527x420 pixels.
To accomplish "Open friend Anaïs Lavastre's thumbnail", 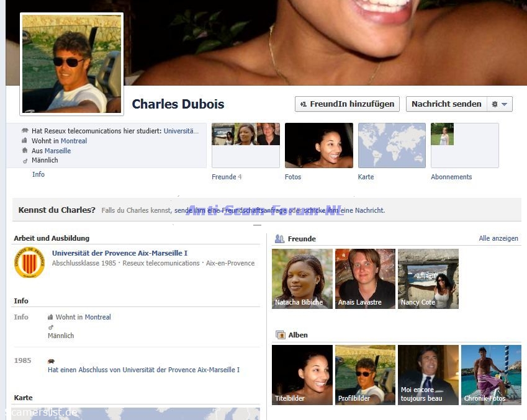I will [x=365, y=279].
